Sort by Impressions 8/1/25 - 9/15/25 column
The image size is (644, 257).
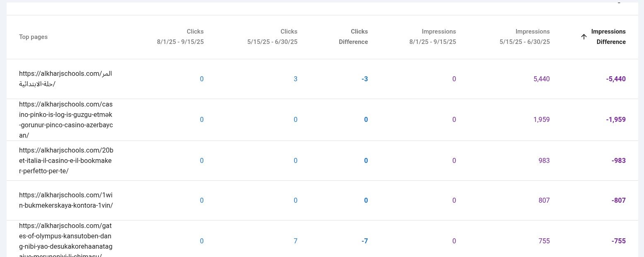432,37
